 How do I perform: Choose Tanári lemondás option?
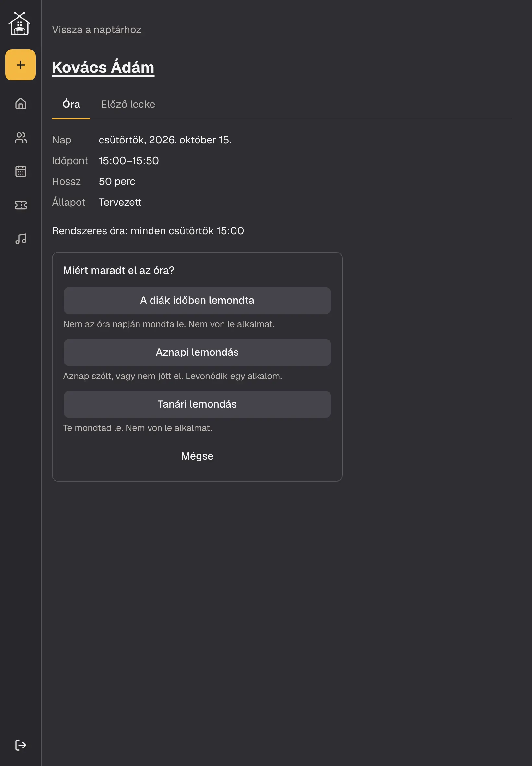click(x=197, y=404)
